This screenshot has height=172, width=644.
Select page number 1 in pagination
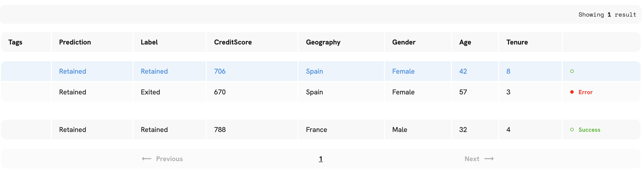321,159
